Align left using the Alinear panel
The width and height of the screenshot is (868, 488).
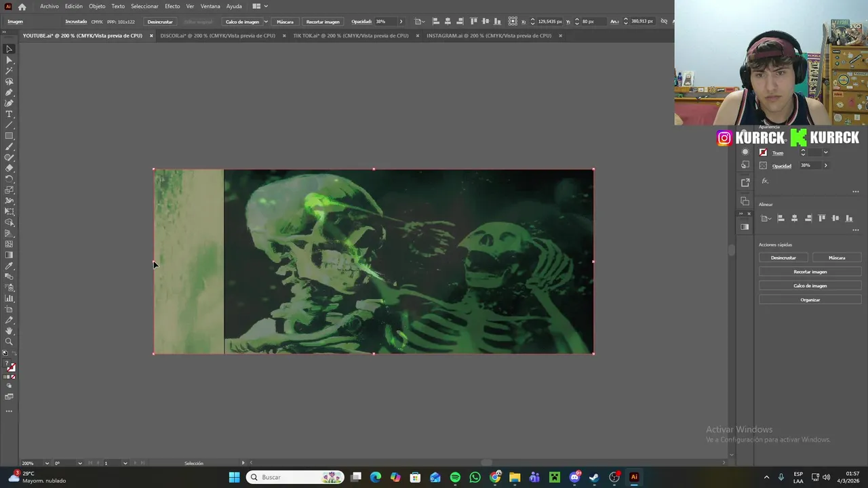click(x=781, y=218)
